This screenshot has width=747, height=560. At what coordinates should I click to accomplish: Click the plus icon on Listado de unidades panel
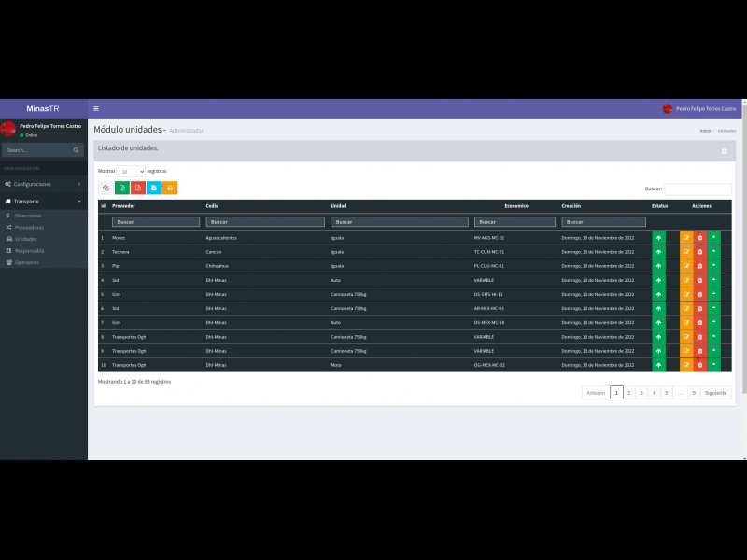tap(724, 150)
